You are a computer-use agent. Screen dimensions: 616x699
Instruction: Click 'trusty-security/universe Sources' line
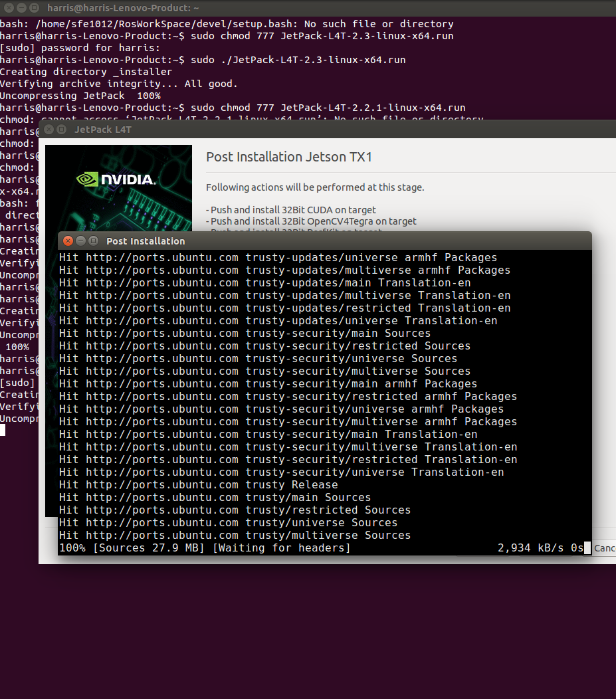tap(258, 358)
